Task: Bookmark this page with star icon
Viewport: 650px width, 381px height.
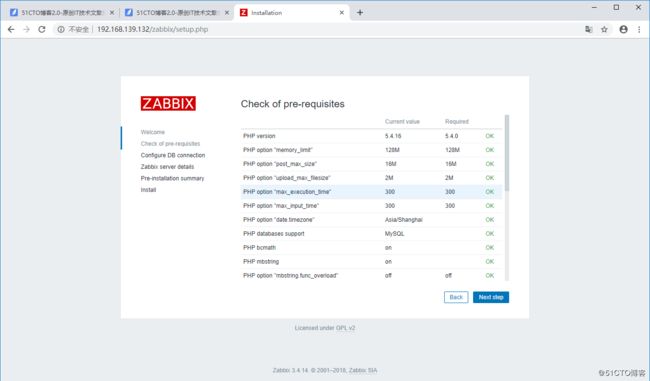Action: tap(604, 29)
